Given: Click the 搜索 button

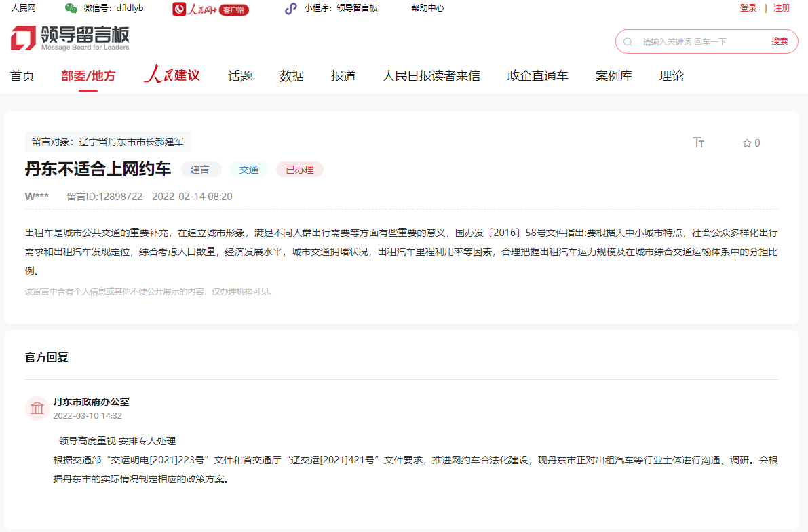Looking at the screenshot, I should [780, 41].
